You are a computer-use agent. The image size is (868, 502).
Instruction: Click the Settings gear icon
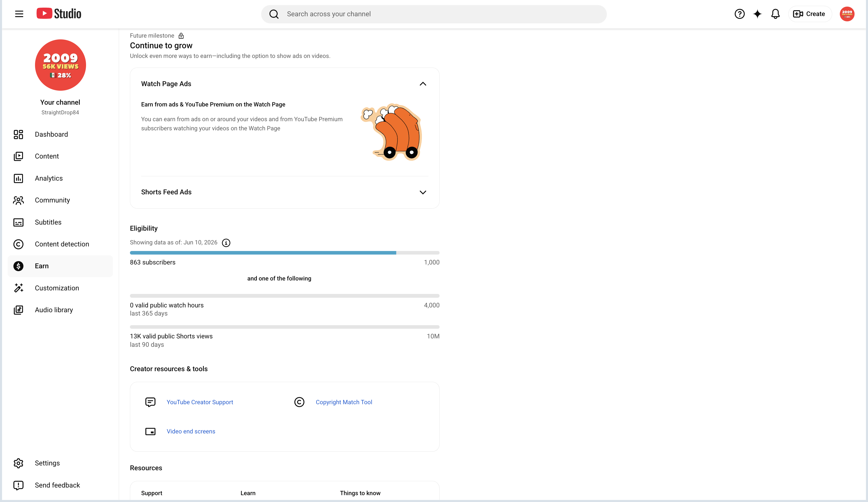[18, 463]
